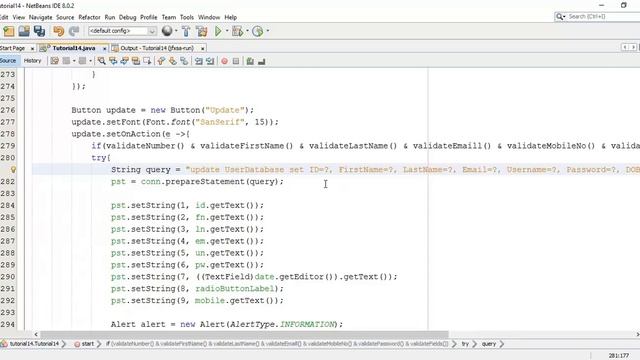Click the start method breadcrumb
The width and height of the screenshot is (640, 360).
[x=87, y=344]
